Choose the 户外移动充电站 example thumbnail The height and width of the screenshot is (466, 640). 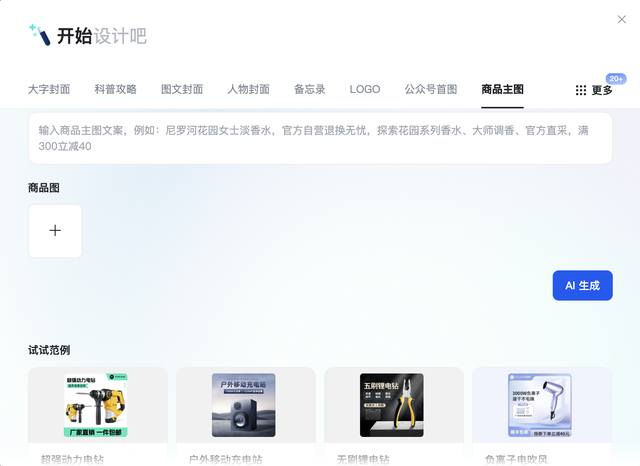[x=244, y=405]
